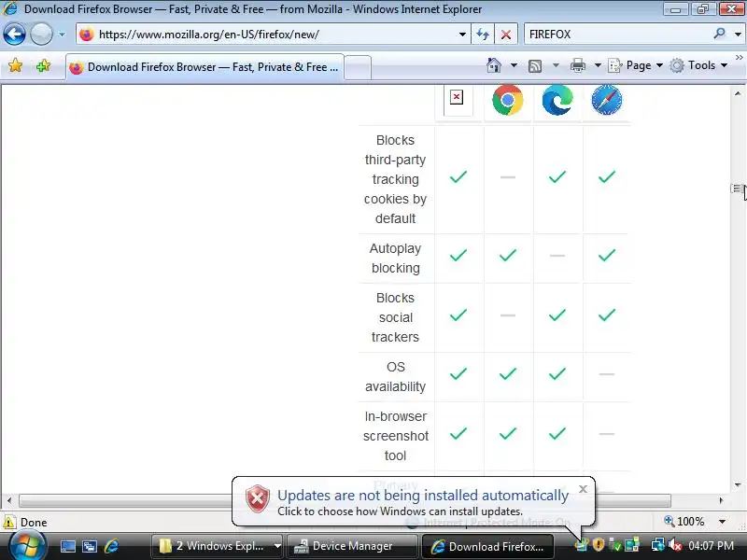
Task: Open the search provider dropdown arrow
Action: coord(738,35)
